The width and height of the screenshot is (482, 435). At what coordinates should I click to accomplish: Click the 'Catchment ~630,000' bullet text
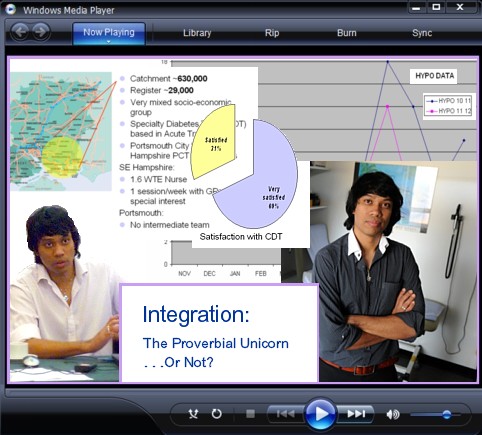coord(169,79)
